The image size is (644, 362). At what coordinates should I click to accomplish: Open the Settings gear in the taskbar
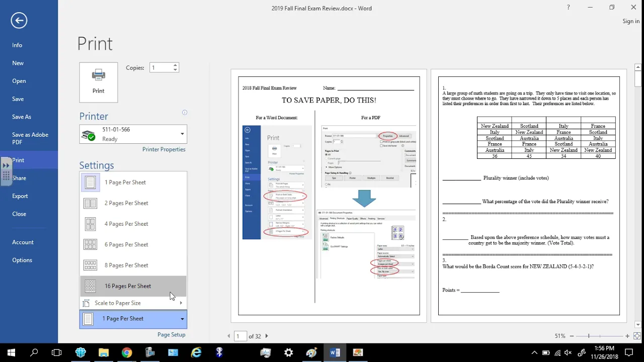point(288,352)
